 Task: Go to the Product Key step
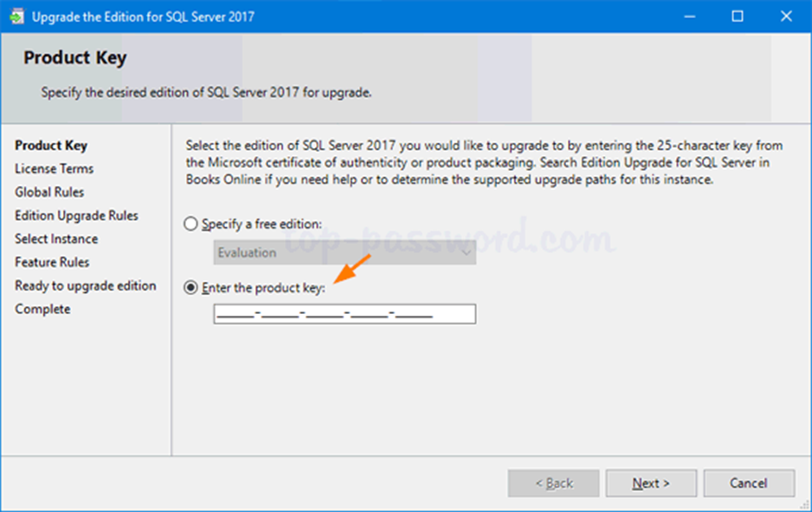click(x=51, y=145)
